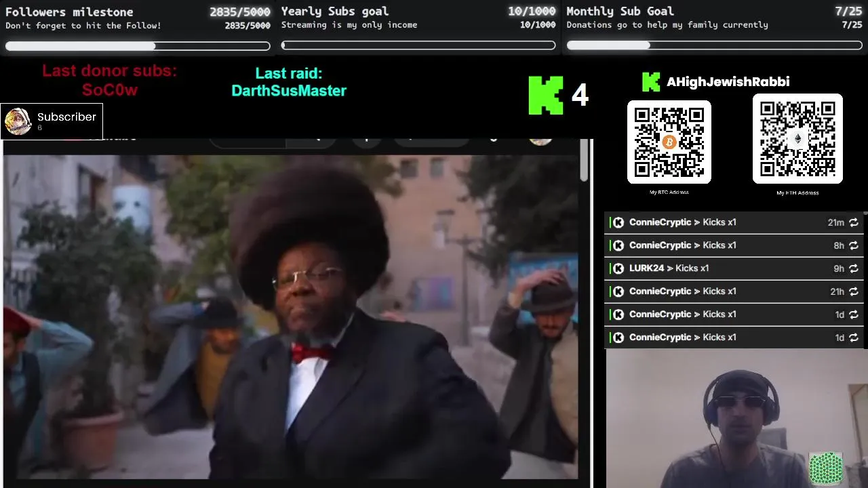This screenshot has width=868, height=488.
Task: Click the 'Yearly Subs goal' heading
Action: (335, 11)
